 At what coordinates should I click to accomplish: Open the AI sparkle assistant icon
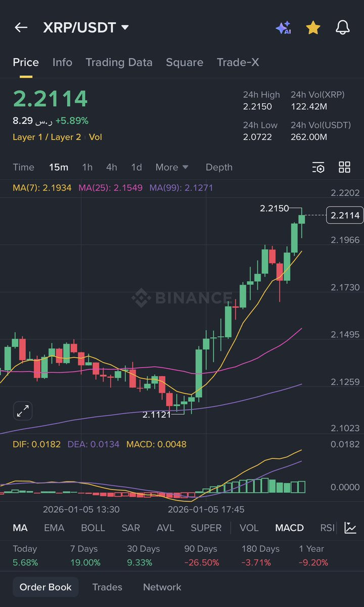pos(283,27)
